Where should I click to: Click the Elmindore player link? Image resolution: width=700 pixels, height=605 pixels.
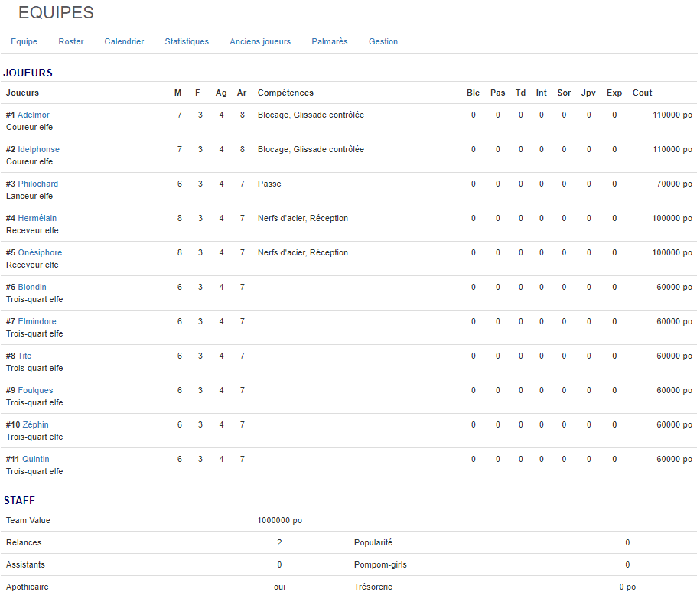(37, 321)
